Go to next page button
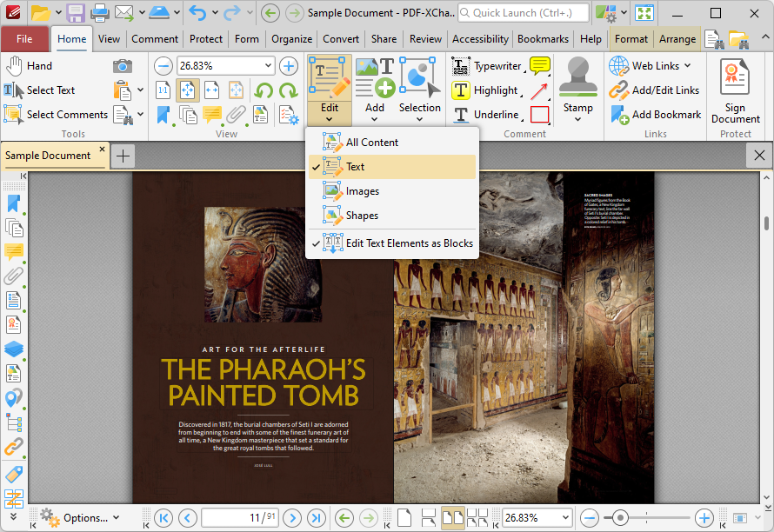This screenshot has width=774, height=532. [x=293, y=518]
